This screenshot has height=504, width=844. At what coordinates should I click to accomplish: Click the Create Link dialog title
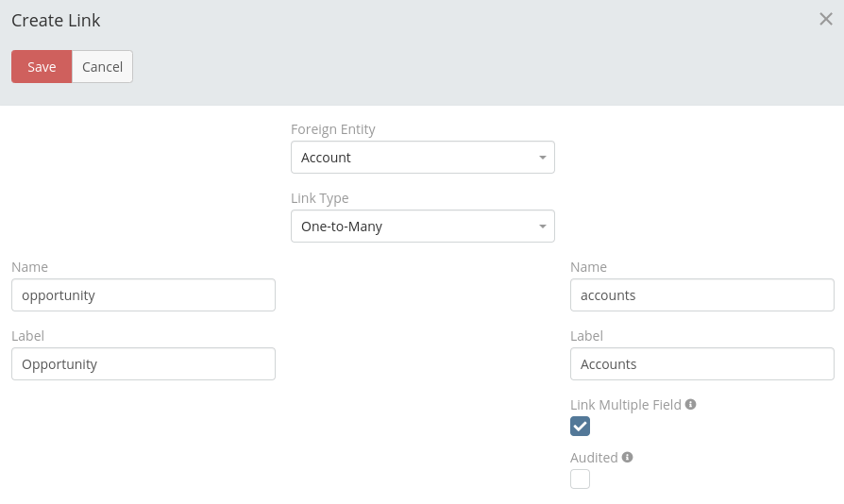[56, 20]
